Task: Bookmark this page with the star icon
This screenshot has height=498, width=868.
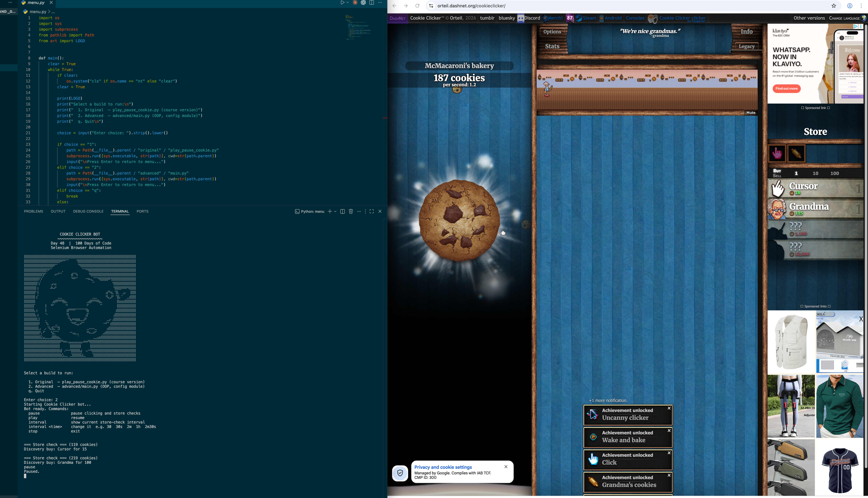Action: click(x=834, y=6)
